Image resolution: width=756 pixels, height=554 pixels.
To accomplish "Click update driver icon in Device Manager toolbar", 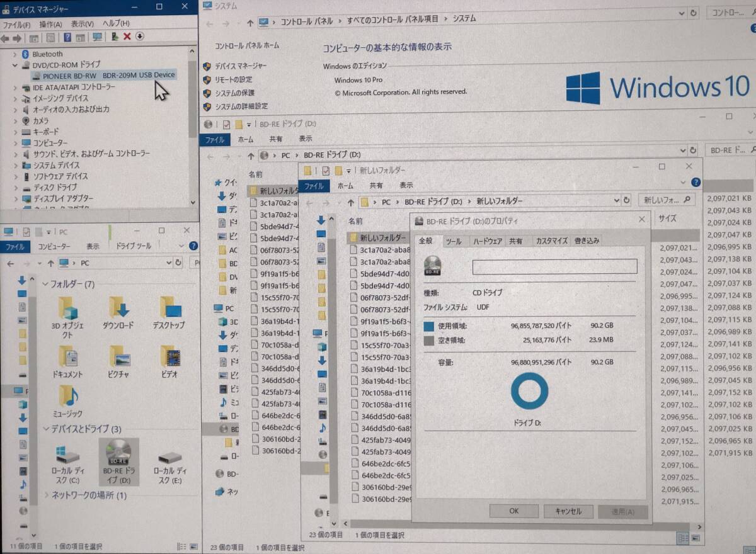I will tap(115, 37).
